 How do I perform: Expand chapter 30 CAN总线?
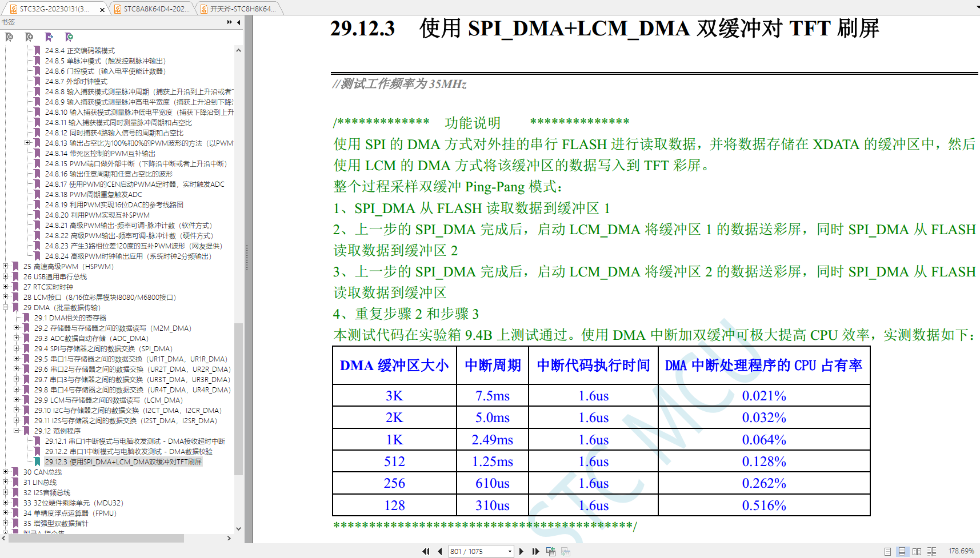tap(6, 472)
